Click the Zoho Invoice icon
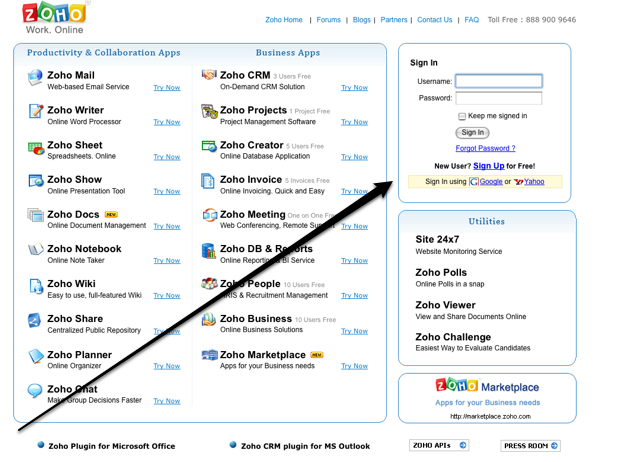 (x=208, y=181)
